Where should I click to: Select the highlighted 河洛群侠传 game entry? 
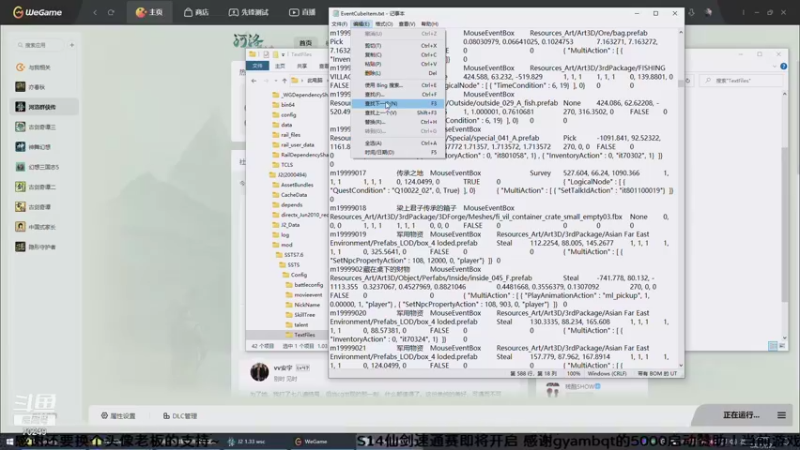(44, 107)
